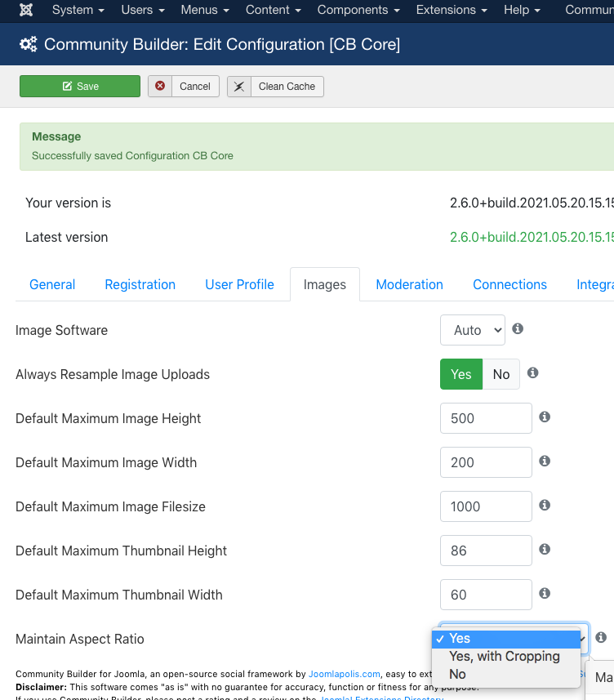Choose 'Yes, with Cropping' option
The image size is (614, 700).
(506, 657)
